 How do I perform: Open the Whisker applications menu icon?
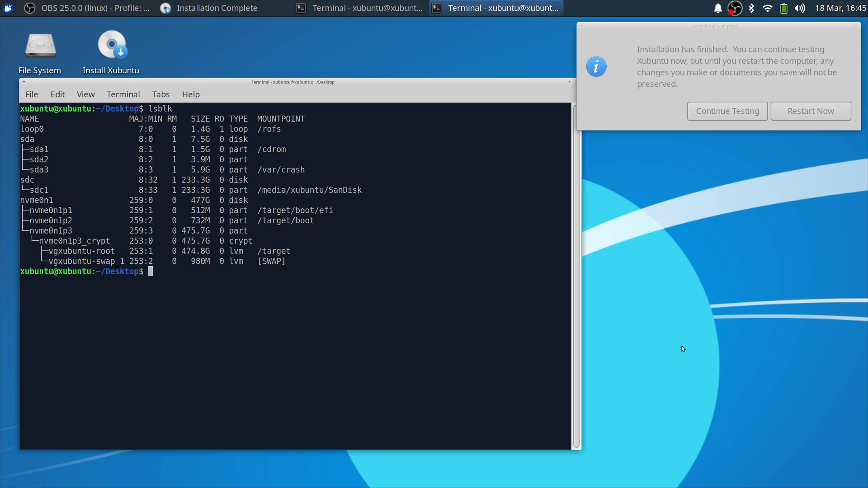[x=8, y=8]
